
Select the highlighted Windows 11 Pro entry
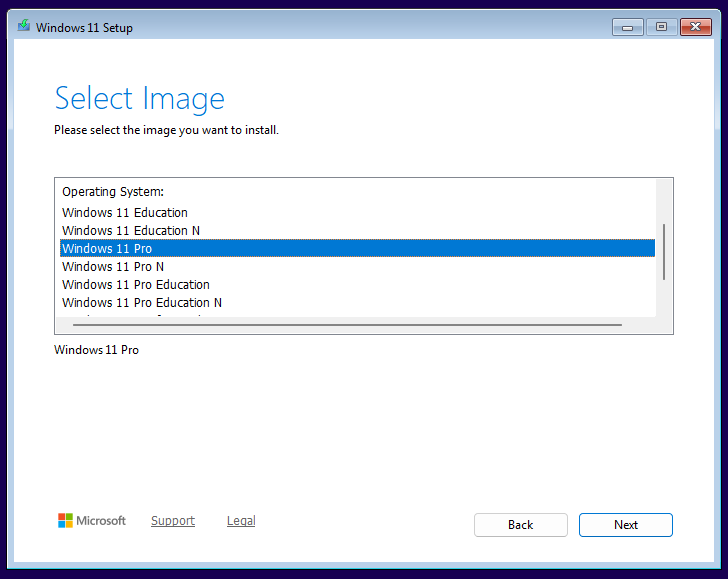(107, 248)
